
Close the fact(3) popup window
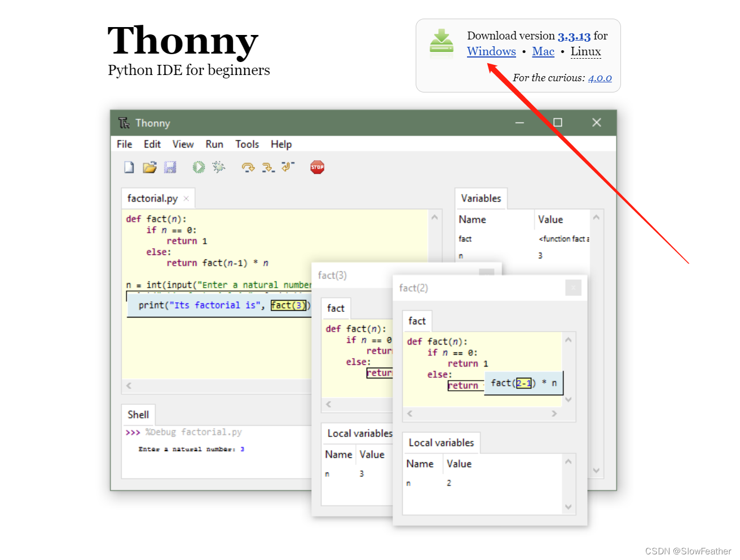pos(486,273)
